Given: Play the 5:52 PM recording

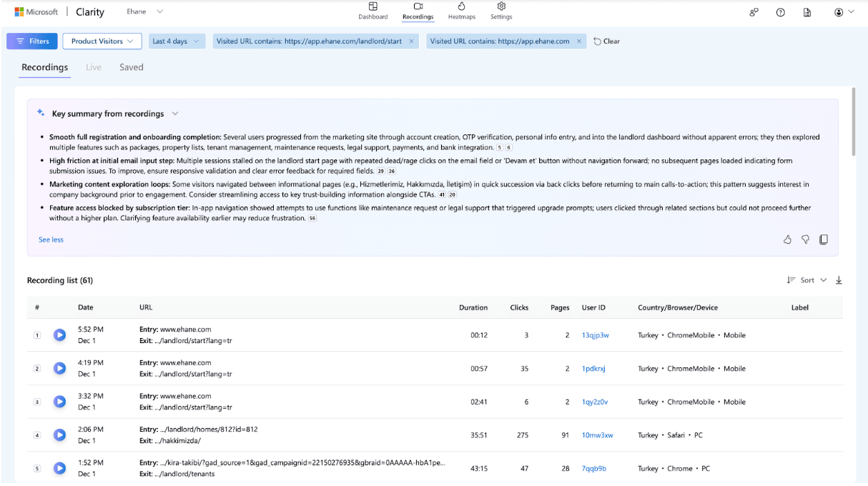Looking at the screenshot, I should pos(60,334).
